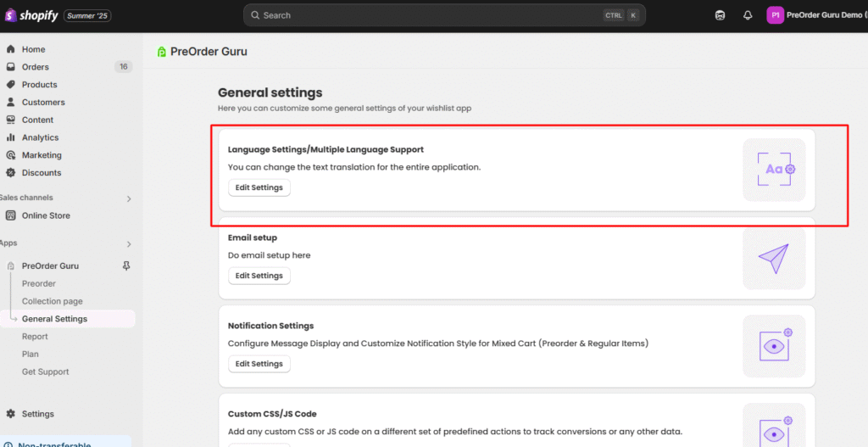Open the PI store account avatar

(x=775, y=15)
